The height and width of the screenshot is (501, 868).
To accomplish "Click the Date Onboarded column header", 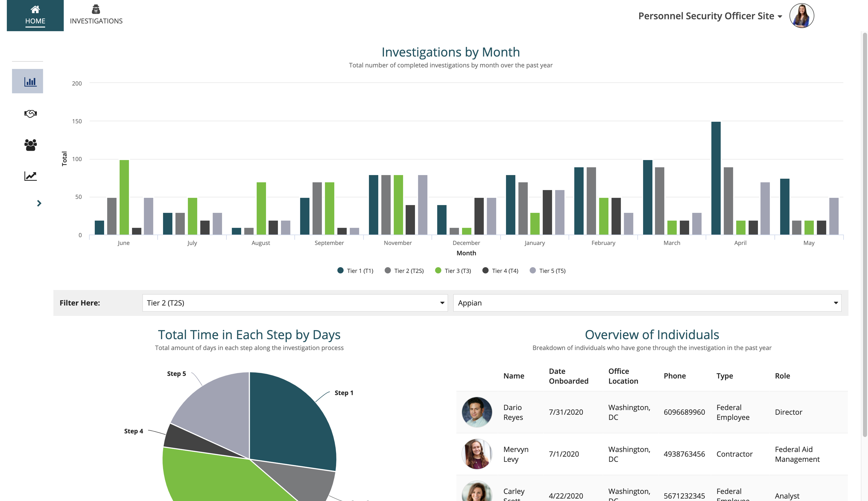I will point(568,376).
